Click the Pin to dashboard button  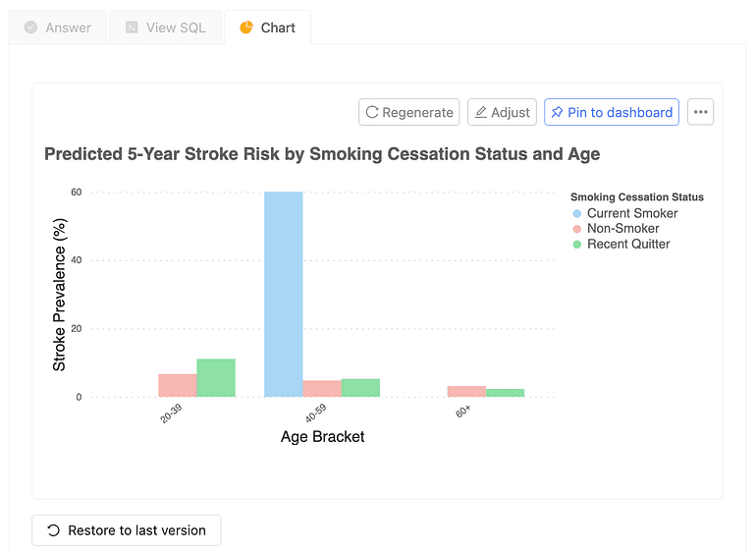pyautogui.click(x=611, y=112)
